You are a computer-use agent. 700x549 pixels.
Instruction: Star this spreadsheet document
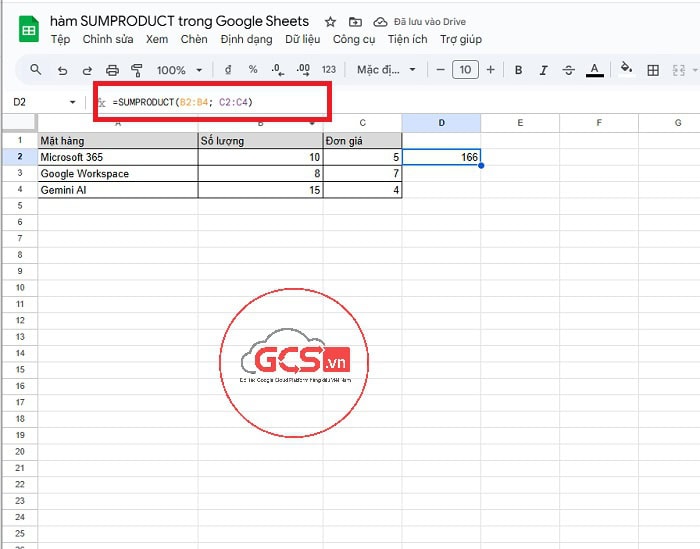click(x=331, y=21)
